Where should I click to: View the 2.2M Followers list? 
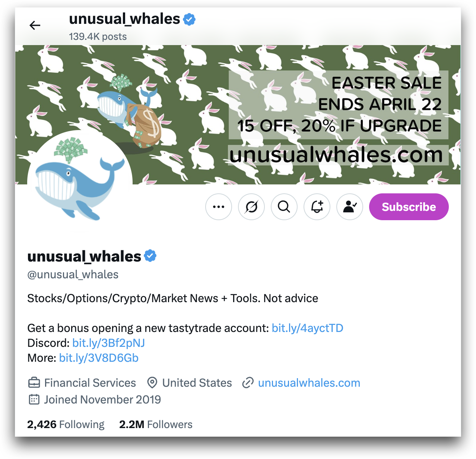156,424
